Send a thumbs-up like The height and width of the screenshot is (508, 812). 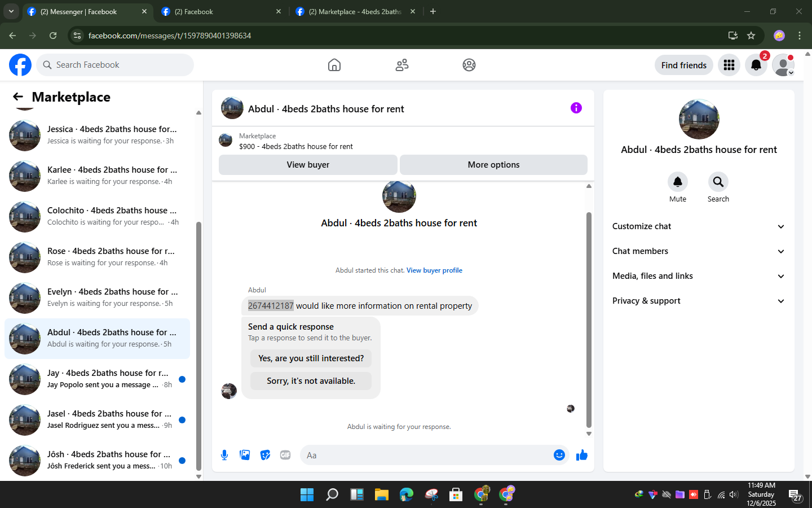[582, 455]
